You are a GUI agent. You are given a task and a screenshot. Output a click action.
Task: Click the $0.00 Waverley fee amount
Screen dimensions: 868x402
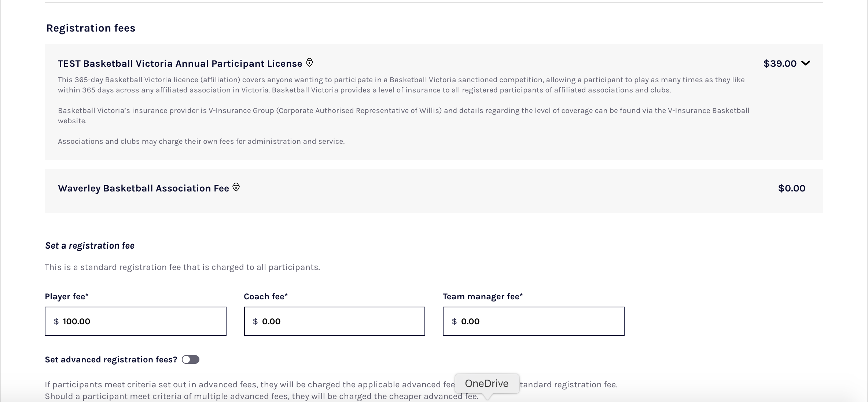click(x=791, y=188)
